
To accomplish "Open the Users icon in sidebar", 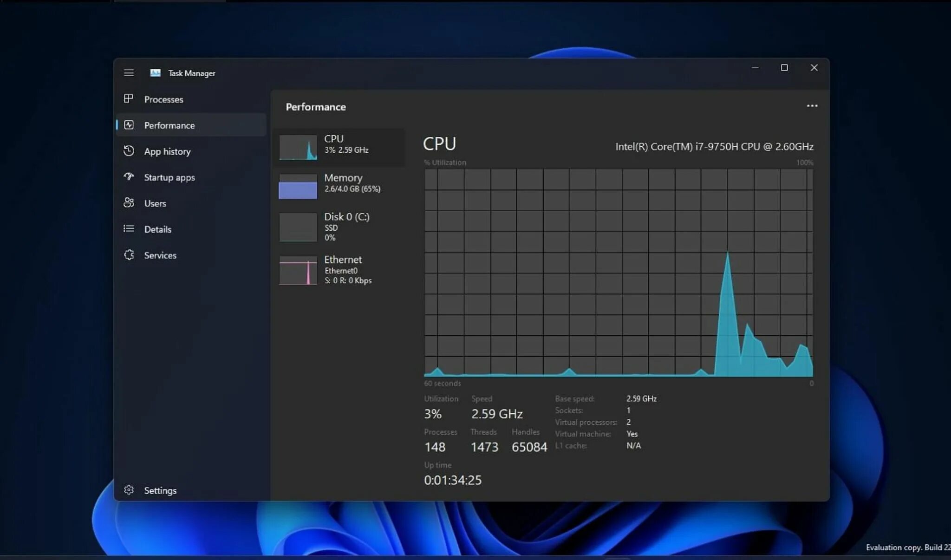I will point(129,203).
